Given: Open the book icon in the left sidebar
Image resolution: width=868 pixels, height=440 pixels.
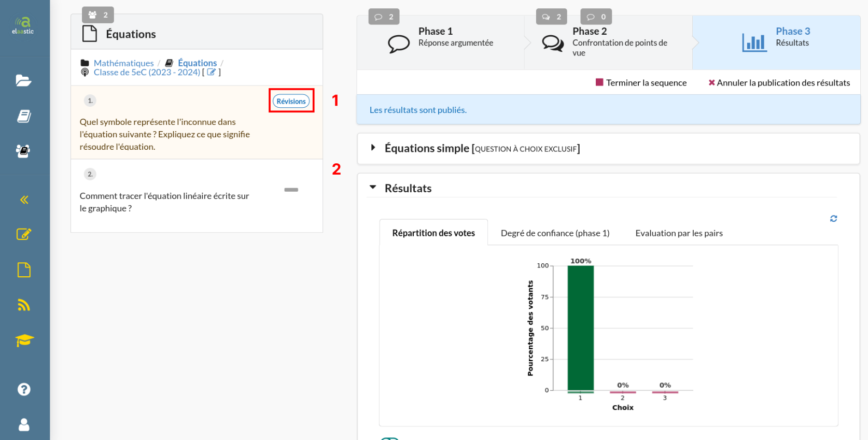Looking at the screenshot, I should [x=24, y=116].
